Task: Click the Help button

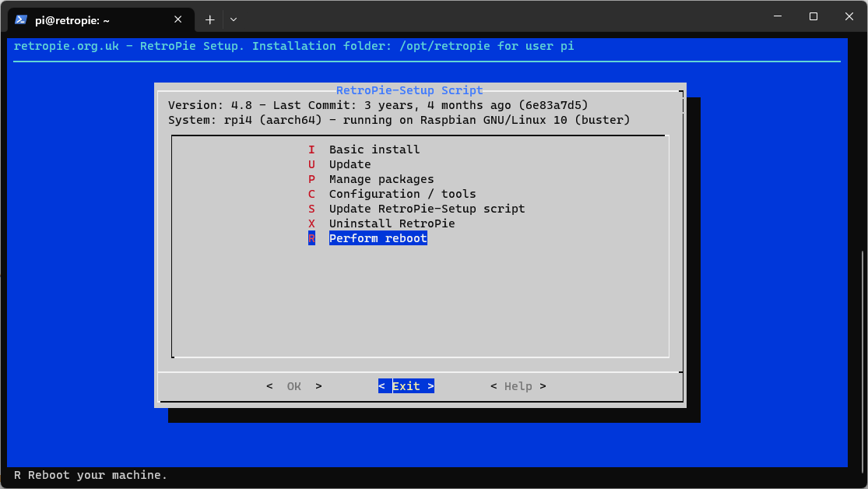Action: pos(518,386)
